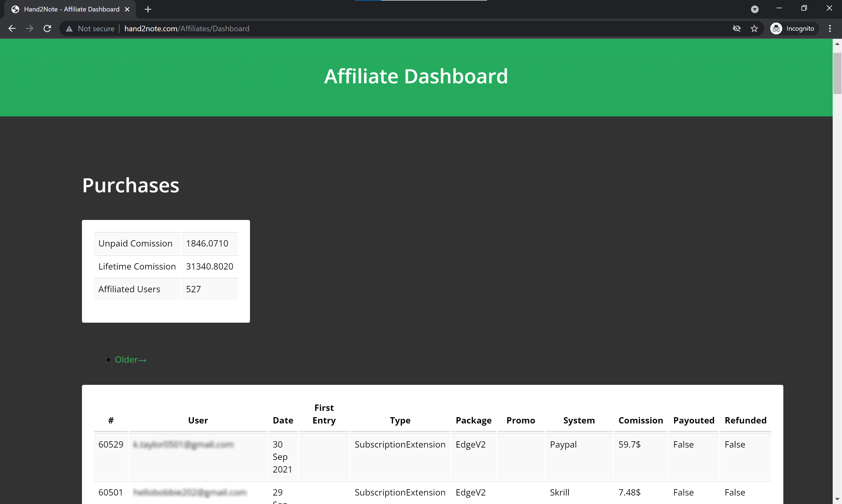Click the Payouted column header
Screen dimensions: 842x504
693,420
